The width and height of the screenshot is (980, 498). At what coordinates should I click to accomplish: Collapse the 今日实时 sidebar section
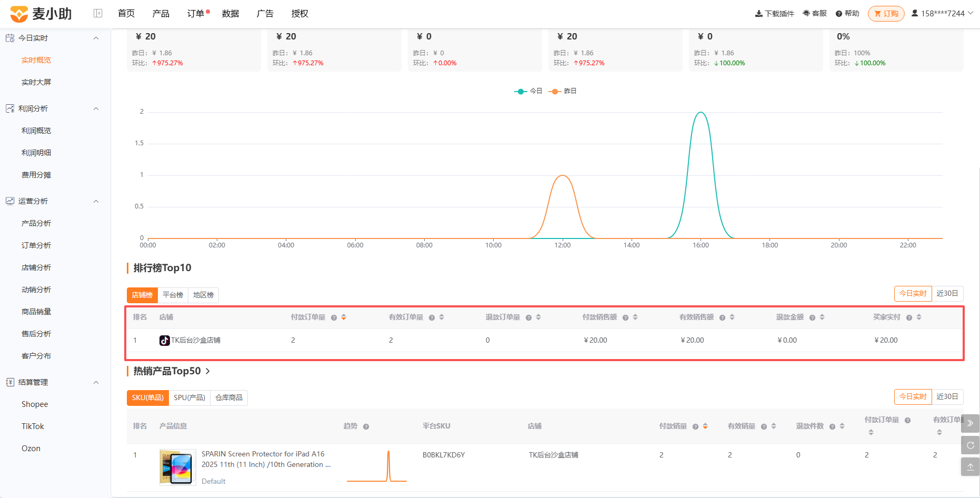pyautogui.click(x=96, y=38)
